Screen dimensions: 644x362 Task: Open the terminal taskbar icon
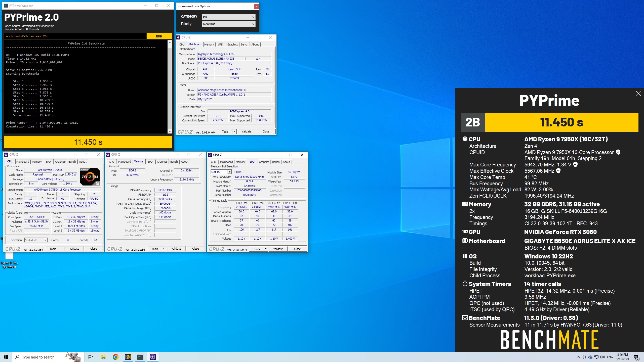click(x=140, y=357)
